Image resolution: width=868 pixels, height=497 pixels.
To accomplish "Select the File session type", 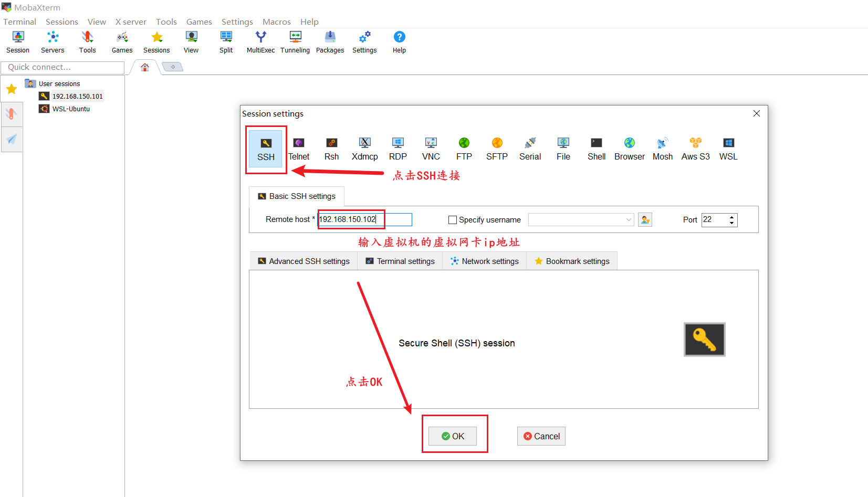I will [x=563, y=149].
